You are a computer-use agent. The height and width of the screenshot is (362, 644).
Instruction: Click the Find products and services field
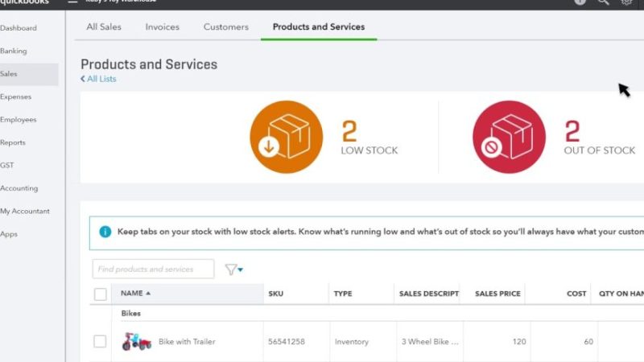click(153, 269)
